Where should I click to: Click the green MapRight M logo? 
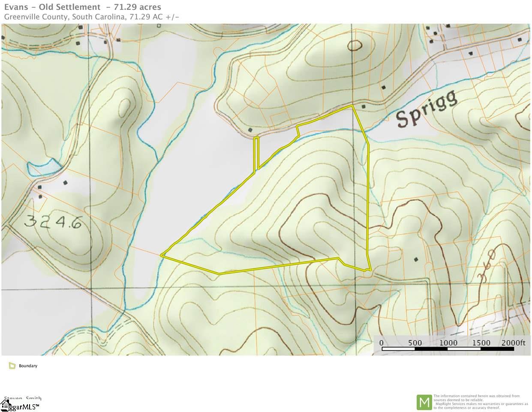424,402
